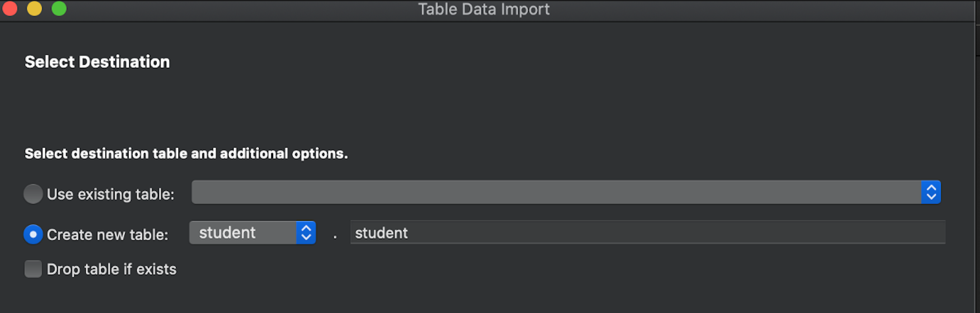This screenshot has width=980, height=313.
Task: Open the existing table dropdown list
Action: tap(556, 192)
